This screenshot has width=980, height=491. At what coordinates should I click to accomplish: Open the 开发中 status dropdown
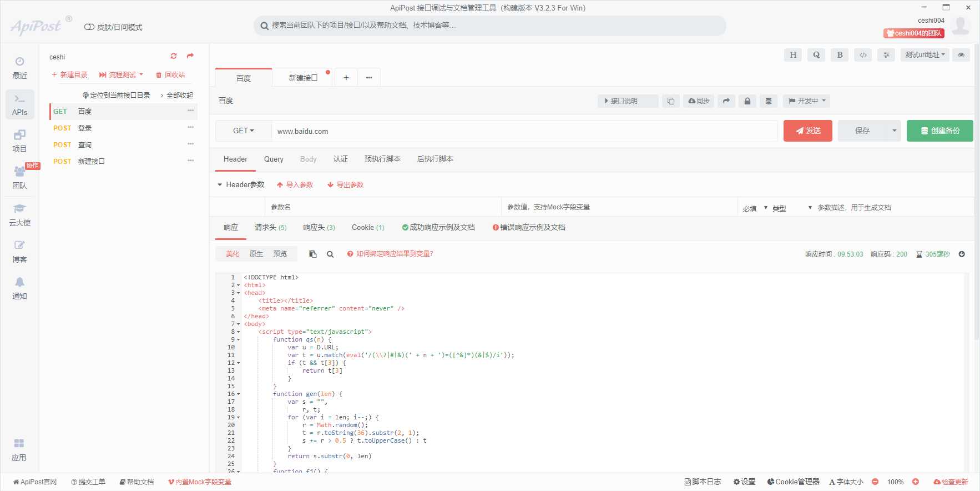pyautogui.click(x=807, y=101)
